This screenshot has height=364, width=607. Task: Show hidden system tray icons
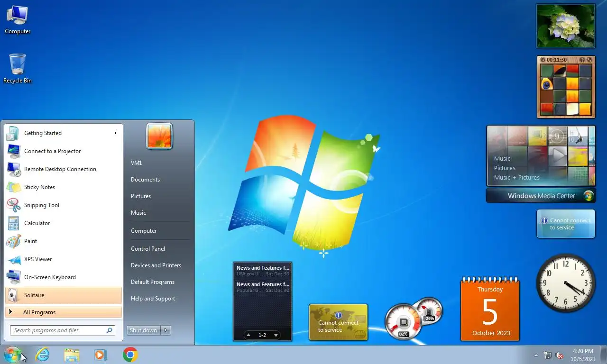(536, 355)
